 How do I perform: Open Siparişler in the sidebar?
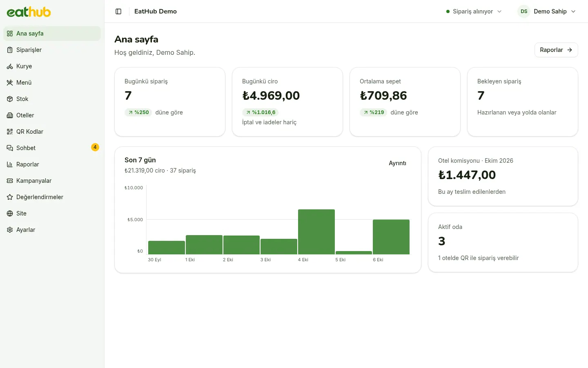(x=52, y=50)
